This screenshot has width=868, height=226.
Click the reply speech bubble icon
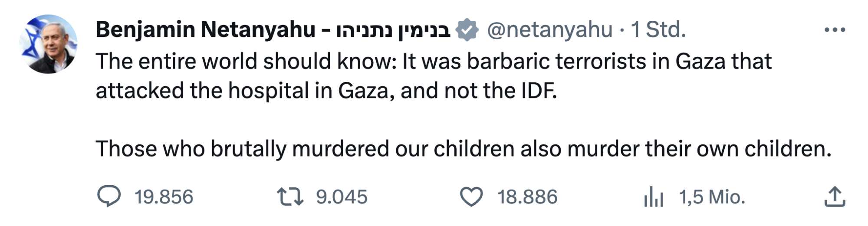tap(108, 197)
